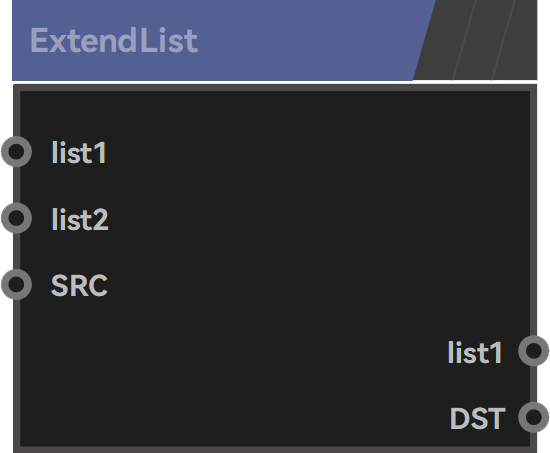Click the list1 output socket
The height and width of the screenshot is (453, 550).
point(534,351)
